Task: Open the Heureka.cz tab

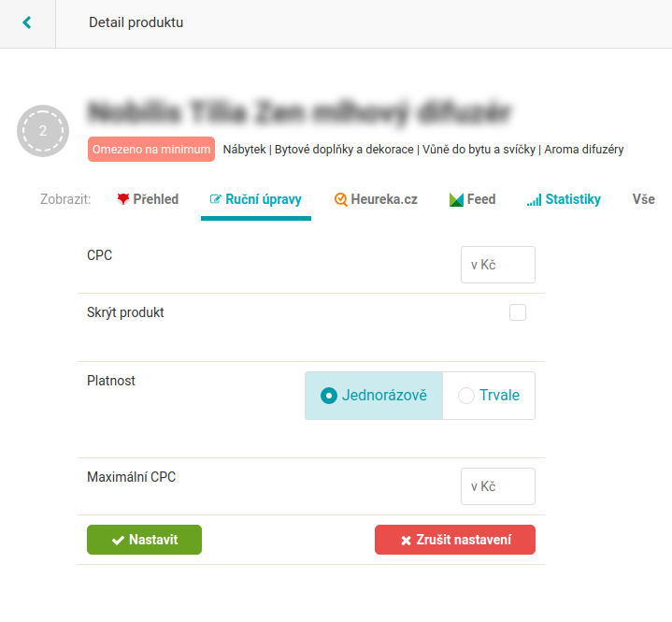Action: click(376, 199)
